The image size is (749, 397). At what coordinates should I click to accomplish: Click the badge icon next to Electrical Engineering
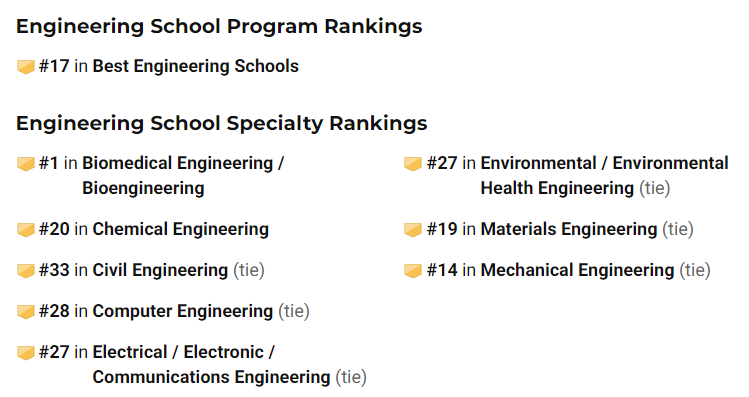[x=26, y=353]
